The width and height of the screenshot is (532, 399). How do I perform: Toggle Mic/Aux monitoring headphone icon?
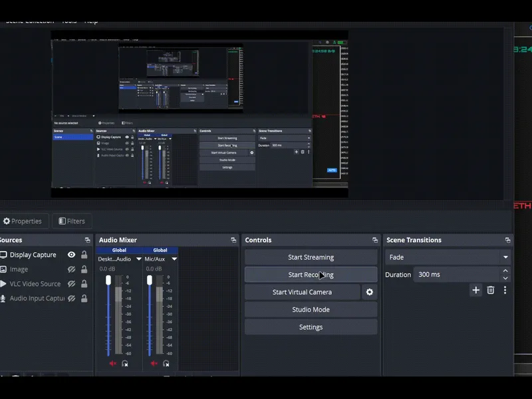[166, 363]
